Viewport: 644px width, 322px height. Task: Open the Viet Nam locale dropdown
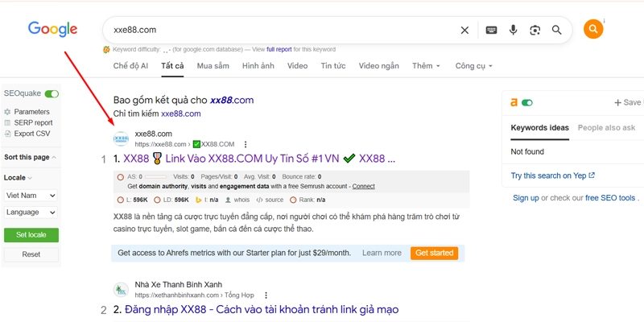point(31,195)
